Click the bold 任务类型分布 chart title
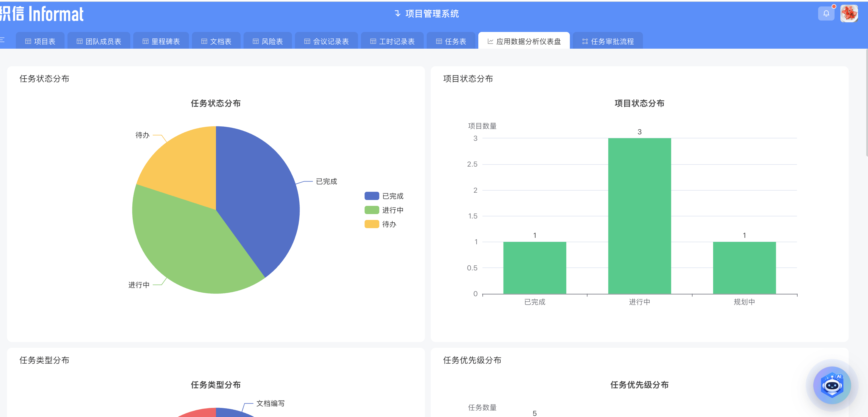This screenshot has height=417, width=868. [x=216, y=385]
